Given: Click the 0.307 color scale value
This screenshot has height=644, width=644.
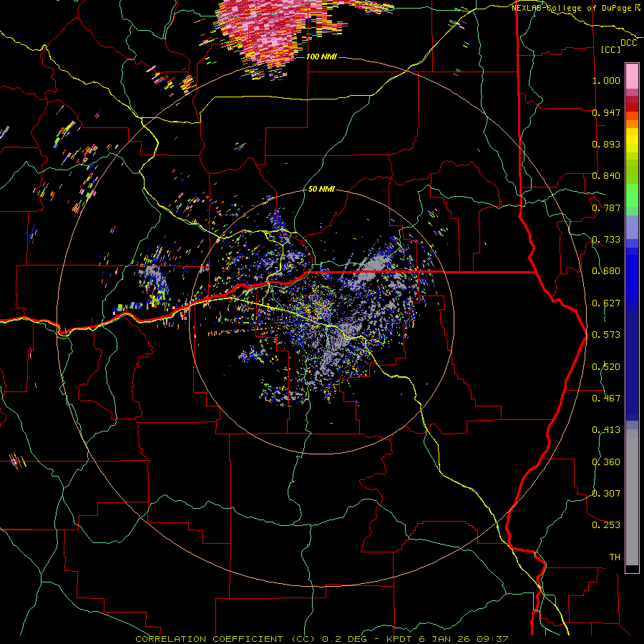Looking at the screenshot, I should pos(606,494).
